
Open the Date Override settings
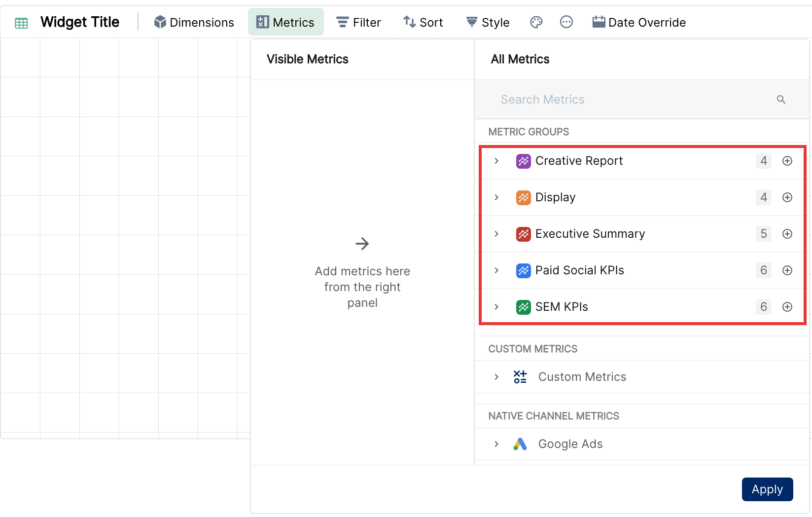(x=639, y=22)
